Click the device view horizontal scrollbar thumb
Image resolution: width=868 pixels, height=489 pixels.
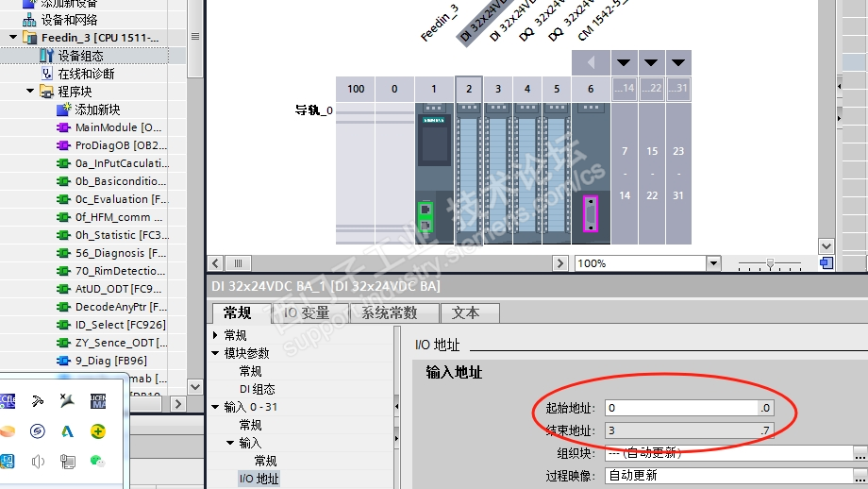238,263
